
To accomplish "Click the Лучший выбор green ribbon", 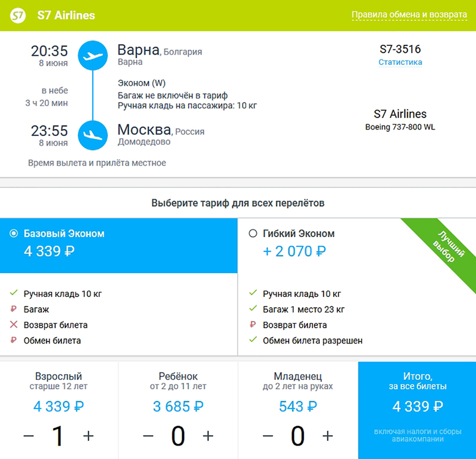I will (446, 250).
